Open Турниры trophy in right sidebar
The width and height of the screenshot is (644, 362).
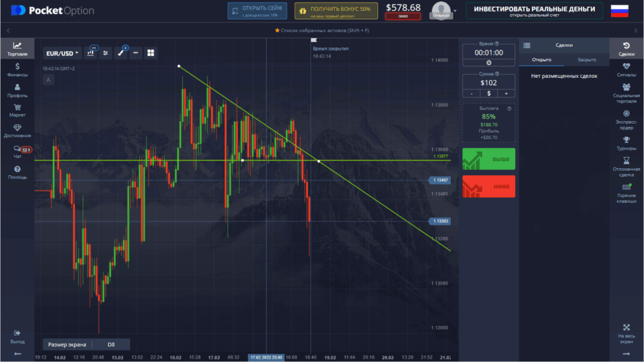tap(626, 142)
